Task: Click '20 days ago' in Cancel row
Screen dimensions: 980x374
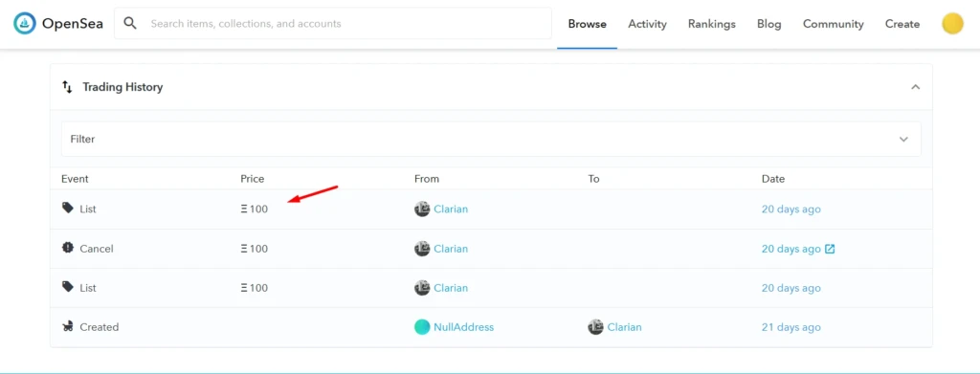Action: point(791,249)
